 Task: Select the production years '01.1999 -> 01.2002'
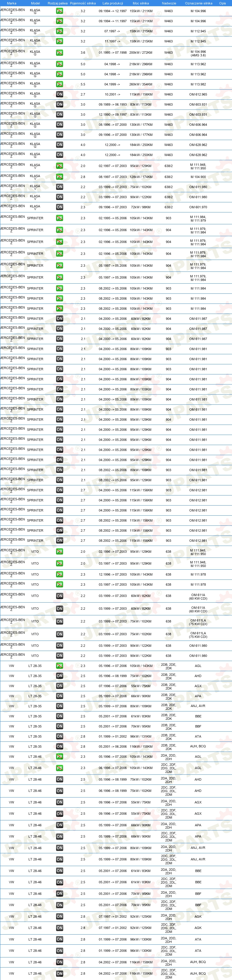(112, 736)
